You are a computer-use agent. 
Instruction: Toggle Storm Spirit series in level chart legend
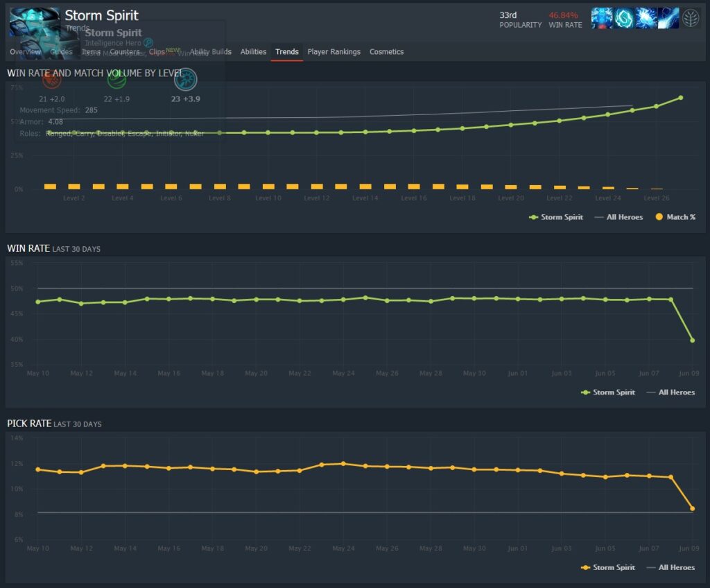(x=556, y=217)
